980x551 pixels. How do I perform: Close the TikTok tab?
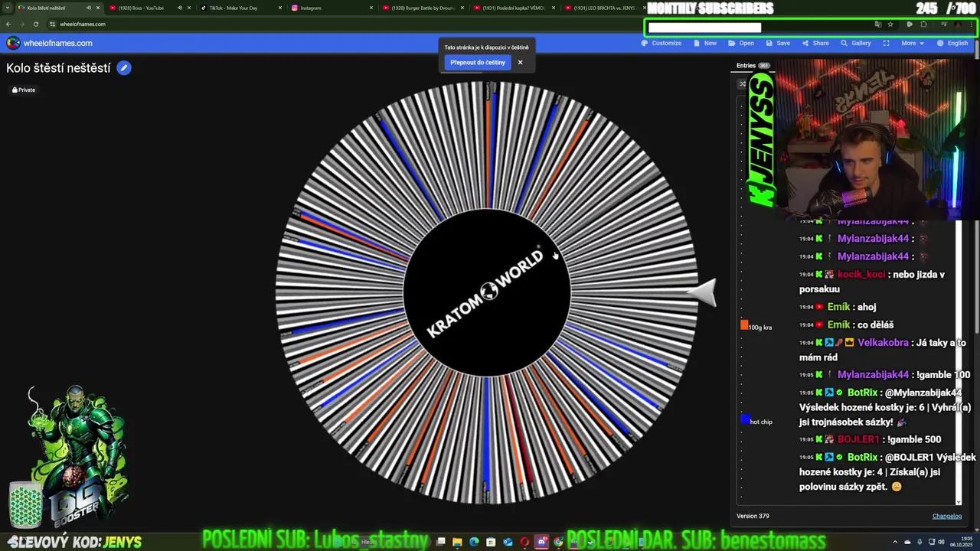280,8
